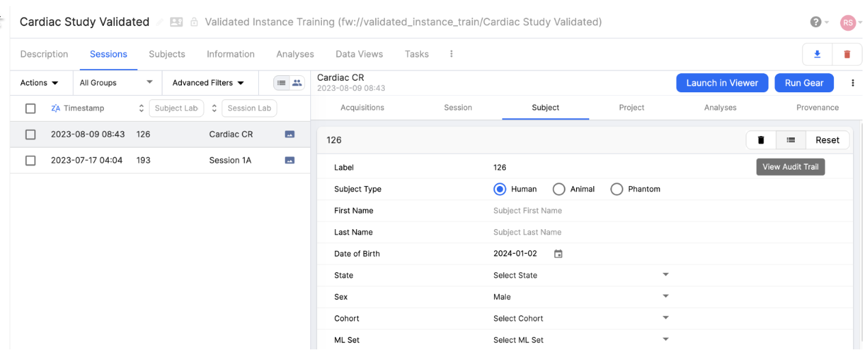Open the Advanced Filters dropdown
This screenshot has height=361, width=868.
click(208, 83)
